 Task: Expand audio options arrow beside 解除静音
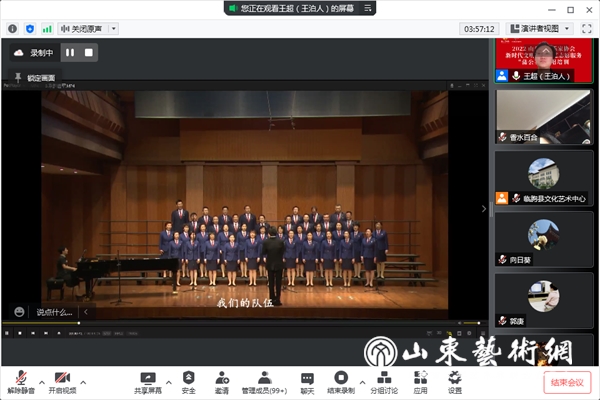[42, 382]
